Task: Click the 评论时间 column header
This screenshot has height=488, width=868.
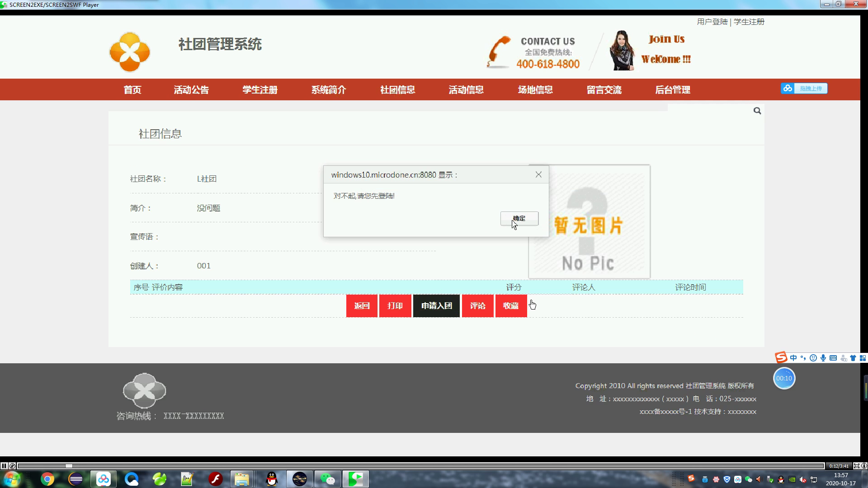Action: [x=690, y=287]
